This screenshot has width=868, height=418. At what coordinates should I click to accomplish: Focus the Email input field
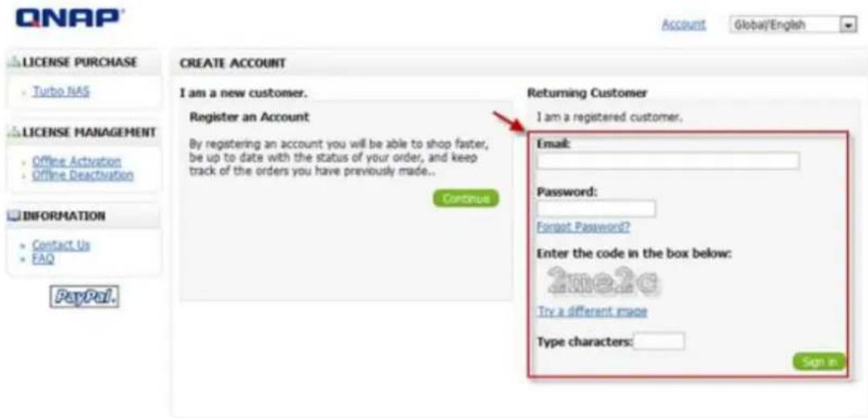coord(668,161)
